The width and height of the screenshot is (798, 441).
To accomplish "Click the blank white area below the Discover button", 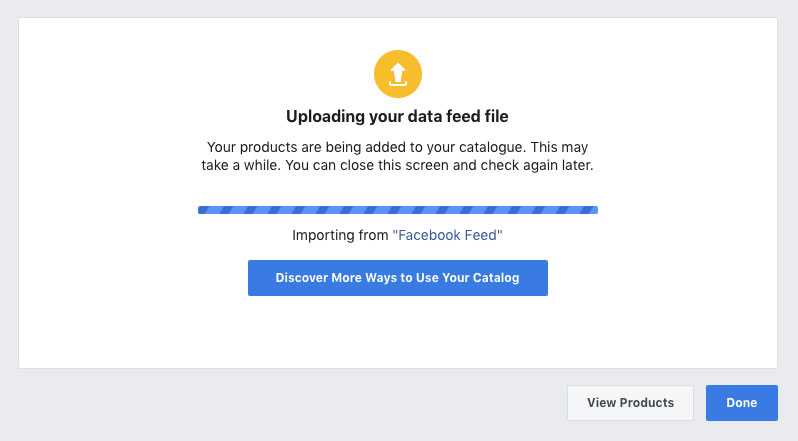I will pyautogui.click(x=397, y=332).
